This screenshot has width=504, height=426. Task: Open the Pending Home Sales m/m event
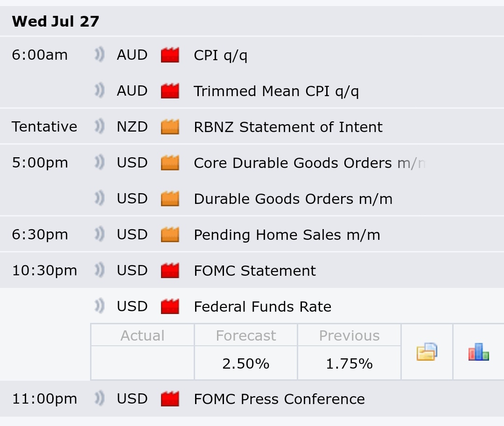click(x=287, y=235)
